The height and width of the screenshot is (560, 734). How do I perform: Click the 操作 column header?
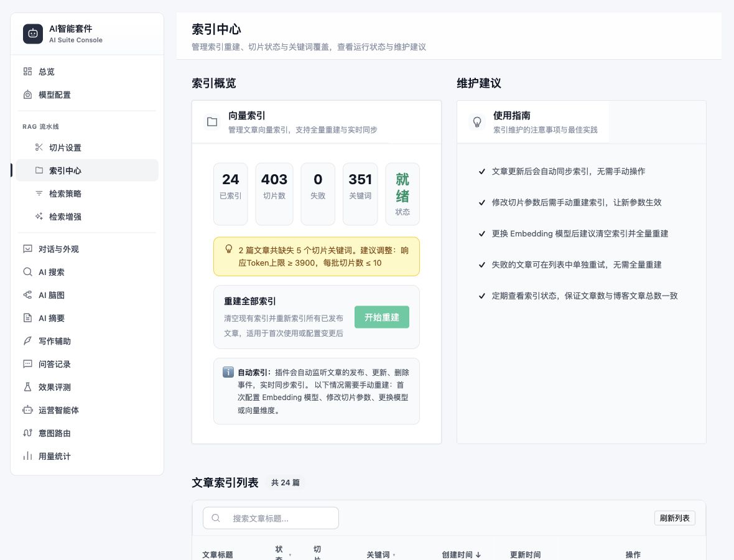tap(633, 554)
